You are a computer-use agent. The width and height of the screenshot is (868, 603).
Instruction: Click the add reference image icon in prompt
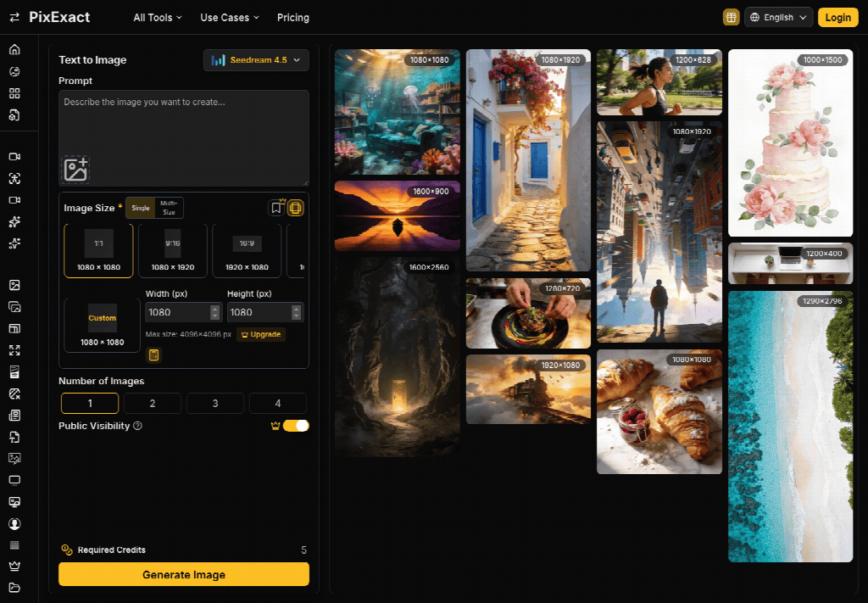75,170
